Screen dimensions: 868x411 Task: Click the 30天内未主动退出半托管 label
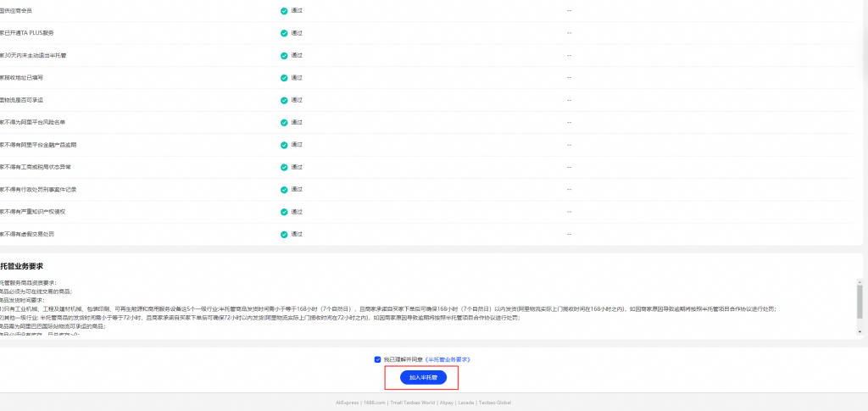coord(33,55)
